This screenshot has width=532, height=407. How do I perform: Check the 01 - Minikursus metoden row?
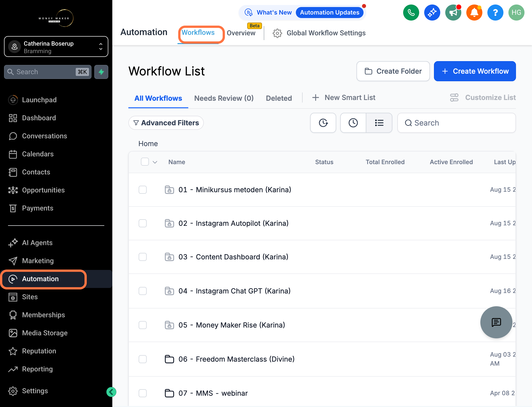pos(143,190)
